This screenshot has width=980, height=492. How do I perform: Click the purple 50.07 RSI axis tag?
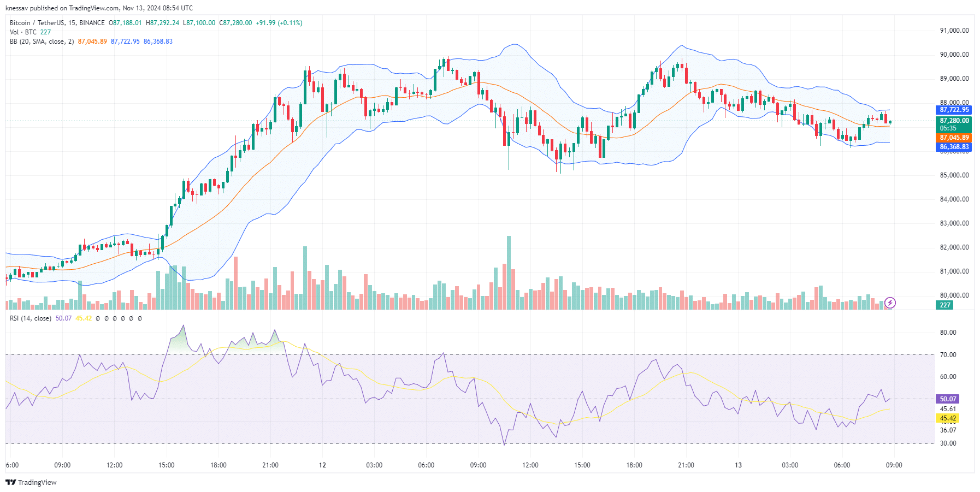948,399
